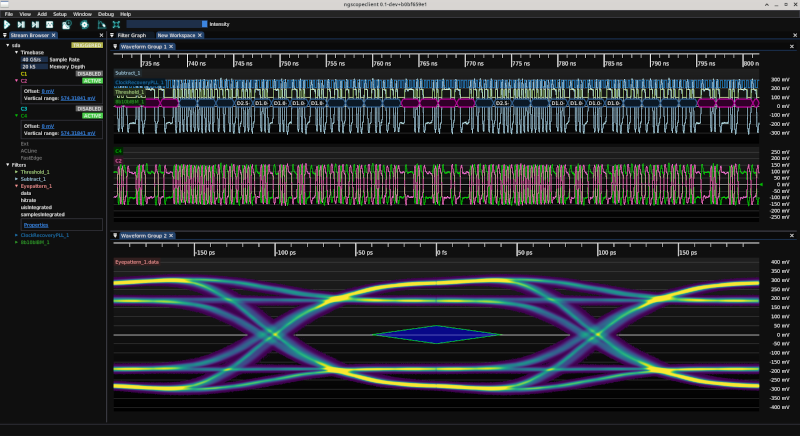The width and height of the screenshot is (800, 436).
Task: Select the 'hitrate' stream row
Action: (28, 200)
